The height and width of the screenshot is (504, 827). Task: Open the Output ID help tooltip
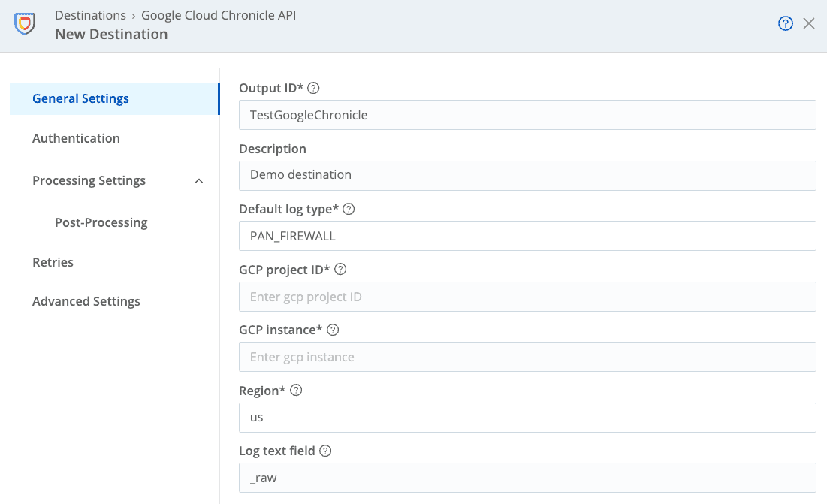pyautogui.click(x=313, y=88)
